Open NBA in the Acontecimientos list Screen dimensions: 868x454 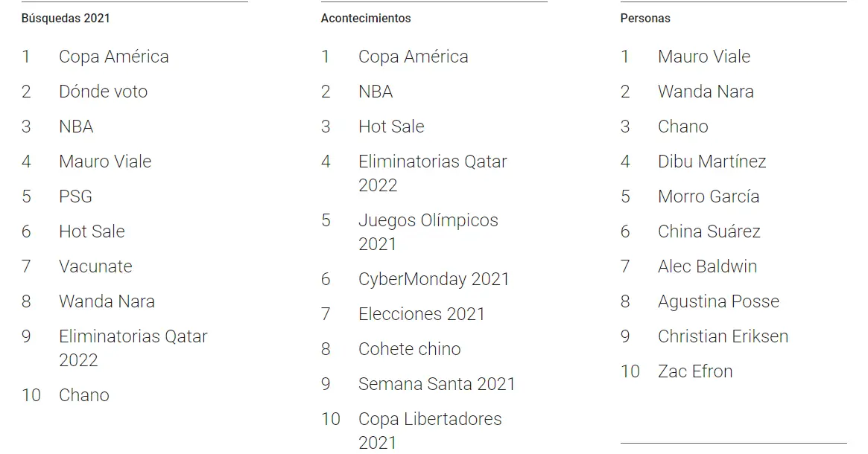pyautogui.click(x=376, y=92)
